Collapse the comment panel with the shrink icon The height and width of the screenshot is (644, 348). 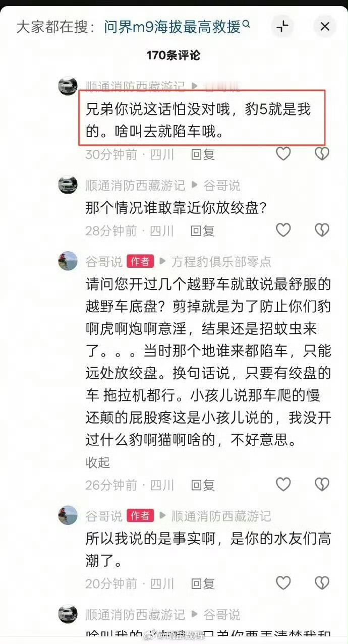[283, 26]
